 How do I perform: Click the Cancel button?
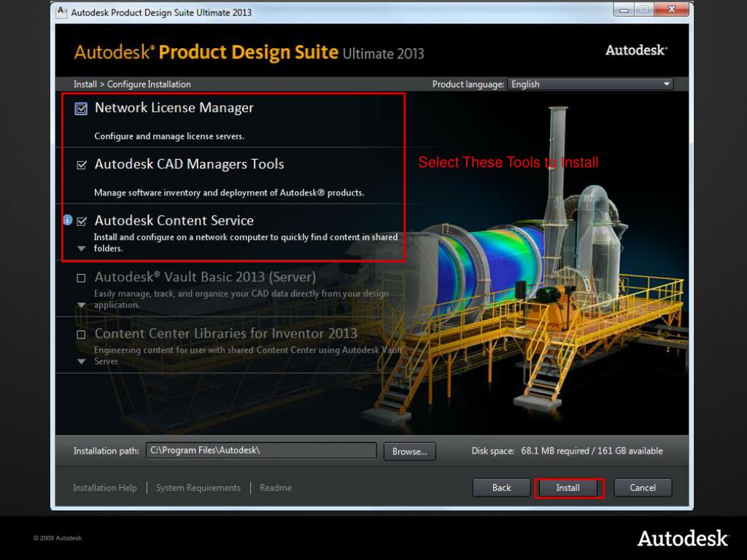643,488
